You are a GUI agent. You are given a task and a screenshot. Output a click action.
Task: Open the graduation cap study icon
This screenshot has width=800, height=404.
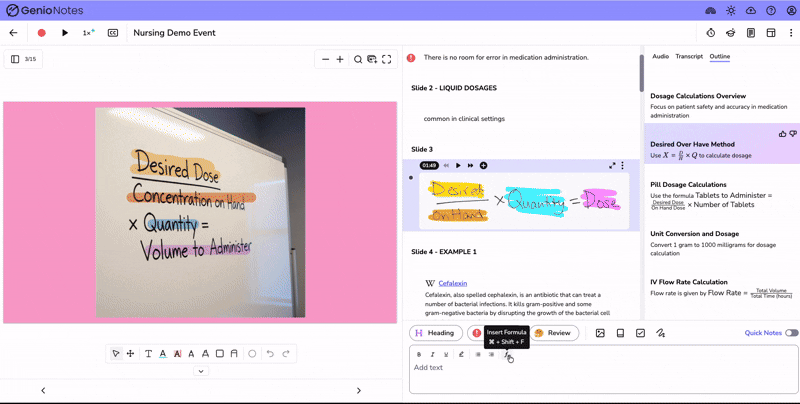pyautogui.click(x=731, y=33)
